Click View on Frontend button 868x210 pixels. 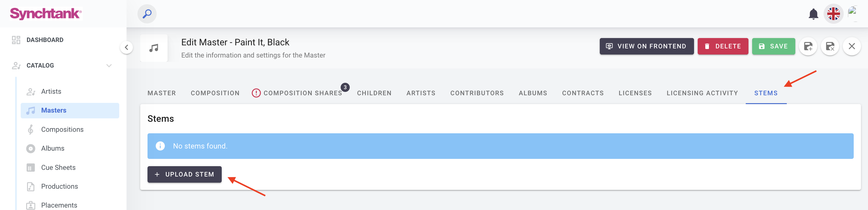pos(646,46)
